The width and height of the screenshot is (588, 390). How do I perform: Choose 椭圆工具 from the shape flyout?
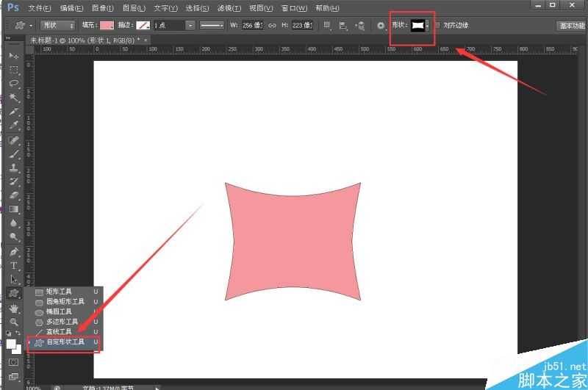pyautogui.click(x=59, y=311)
